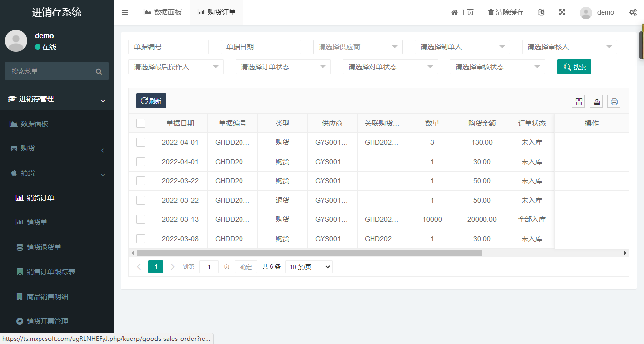This screenshot has width=644, height=344.
Task: Open the 请选择供应商 dropdown
Action: click(x=358, y=47)
